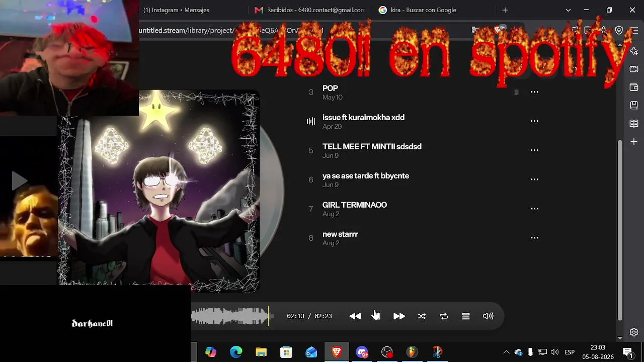Play ya se ase tarde ft bbycnte

point(366,175)
